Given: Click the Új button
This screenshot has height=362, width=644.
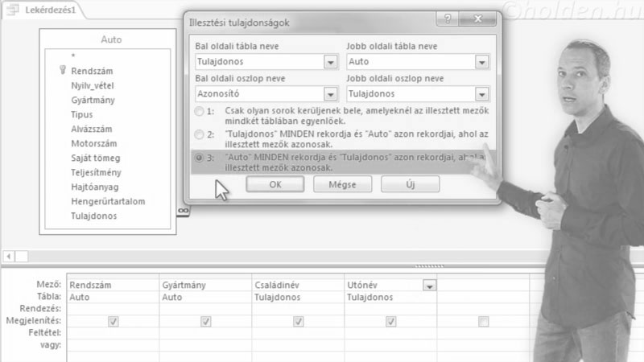Looking at the screenshot, I should point(411,184).
